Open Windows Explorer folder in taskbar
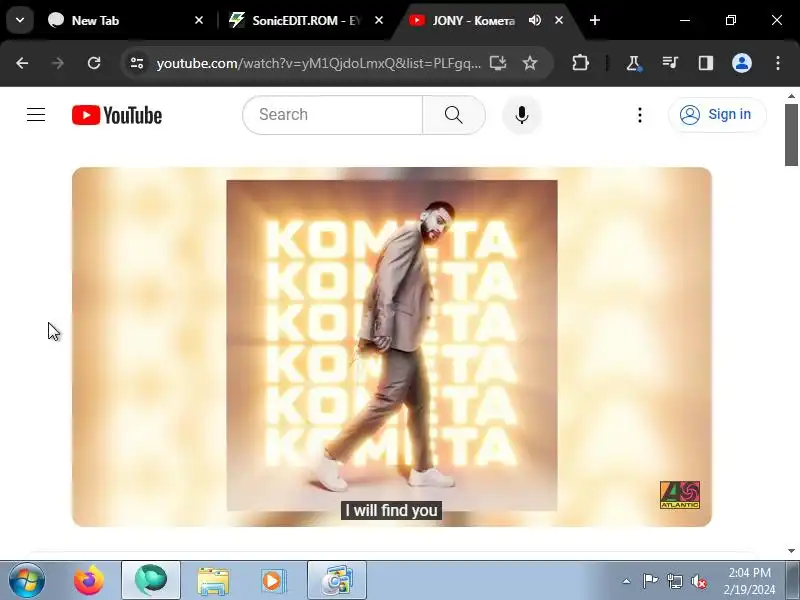Screen dimensions: 800x600 (x=213, y=580)
